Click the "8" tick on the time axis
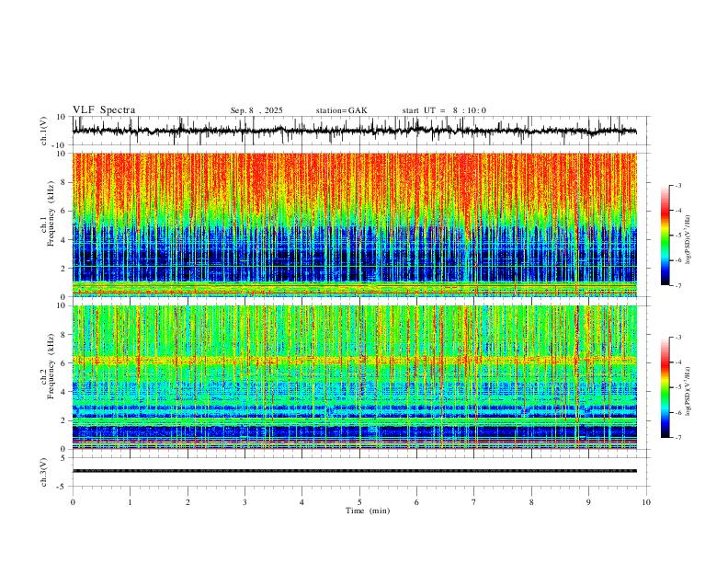Image resolution: width=728 pixels, height=563 pixels. coord(531,502)
